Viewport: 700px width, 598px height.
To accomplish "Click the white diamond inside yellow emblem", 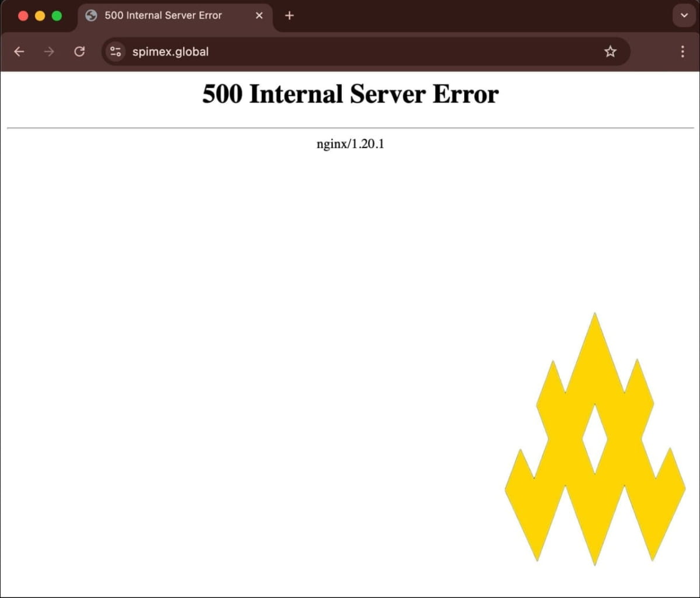I will point(594,438).
